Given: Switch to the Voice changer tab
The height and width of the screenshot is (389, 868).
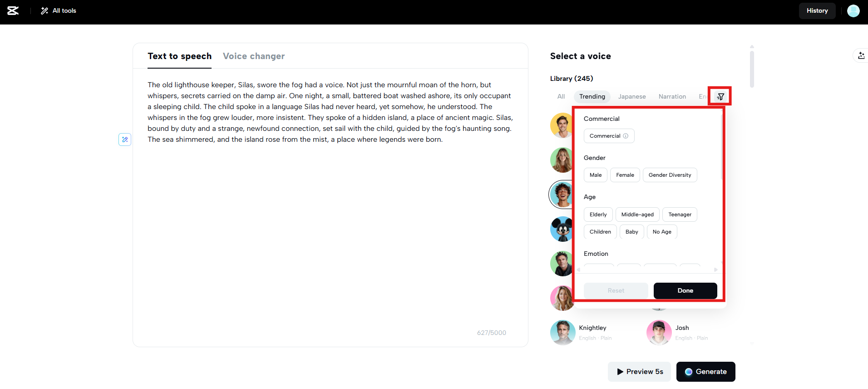Looking at the screenshot, I should click(254, 56).
